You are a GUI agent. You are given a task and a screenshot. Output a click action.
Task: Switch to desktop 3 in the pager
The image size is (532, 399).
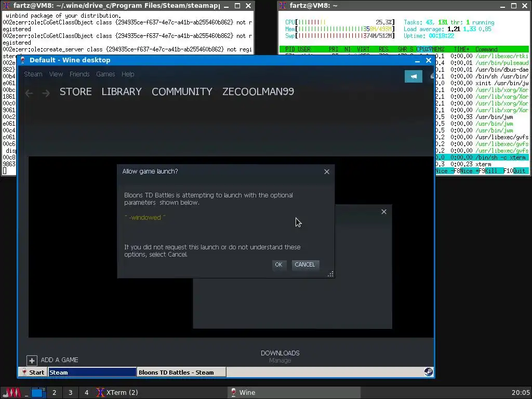(x=70, y=393)
